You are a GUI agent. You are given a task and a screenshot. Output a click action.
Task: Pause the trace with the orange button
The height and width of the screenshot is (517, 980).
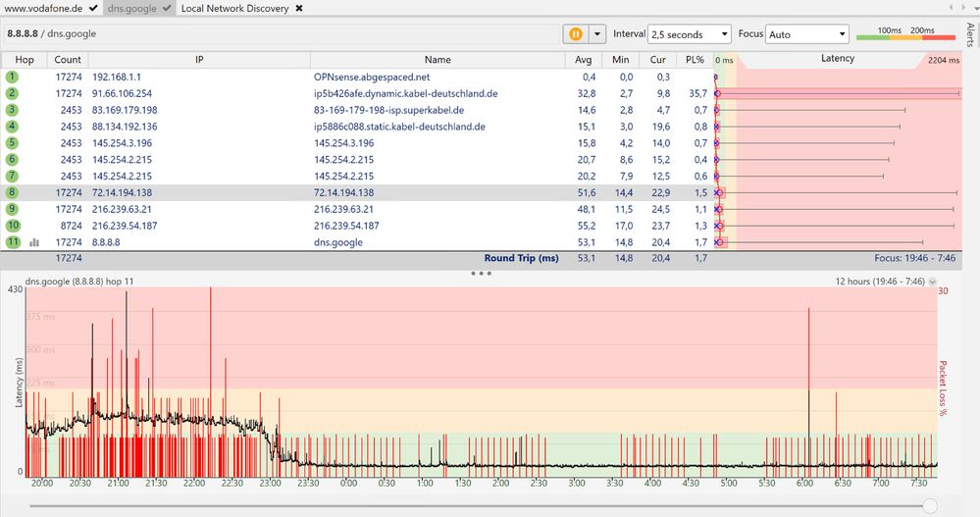575,34
